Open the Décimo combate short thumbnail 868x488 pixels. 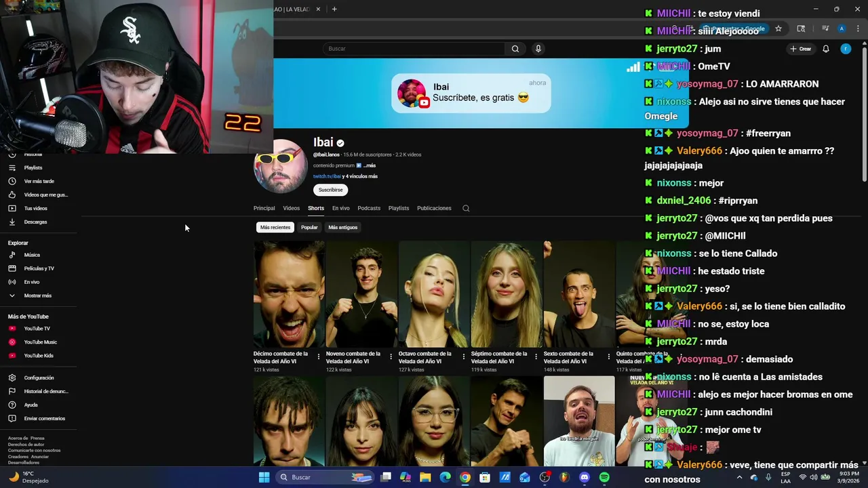[x=289, y=294]
